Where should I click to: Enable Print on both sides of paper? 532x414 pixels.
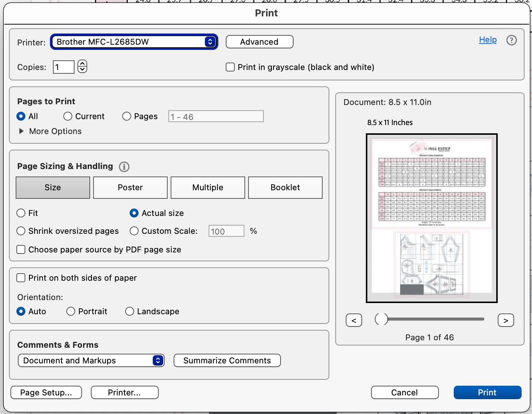[21, 278]
